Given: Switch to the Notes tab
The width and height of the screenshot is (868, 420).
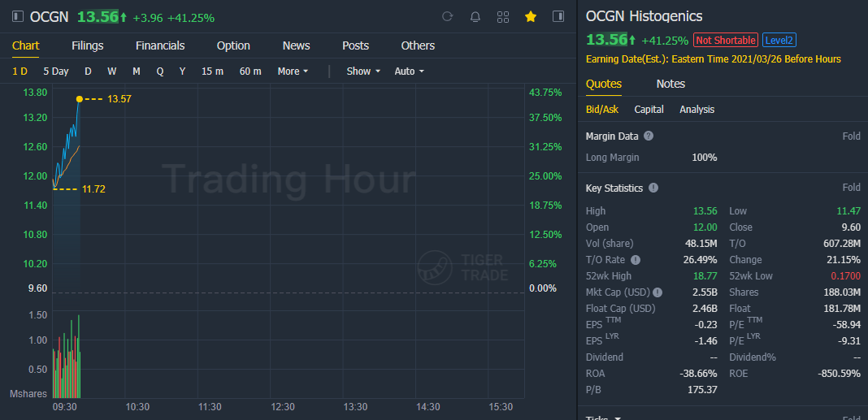Looking at the screenshot, I should pos(671,84).
